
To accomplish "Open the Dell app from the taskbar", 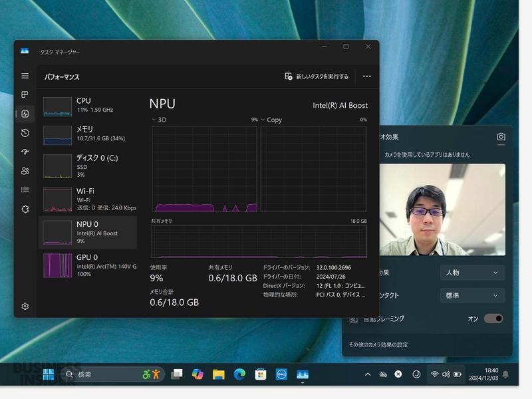I will [x=281, y=374].
